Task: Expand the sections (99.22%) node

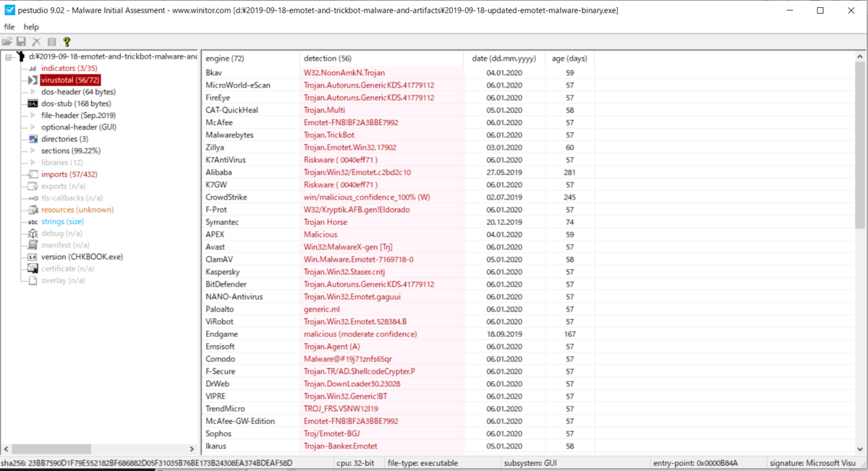Action: point(33,150)
